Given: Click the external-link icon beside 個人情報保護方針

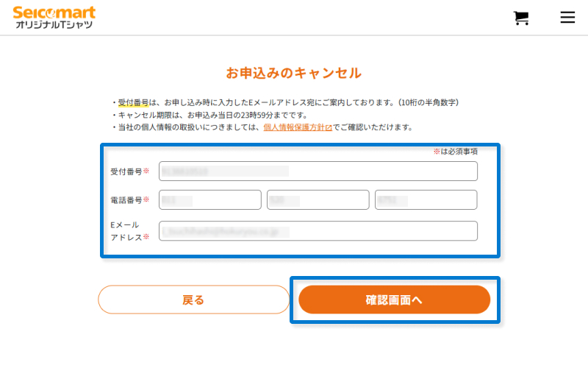Looking at the screenshot, I should pos(329,127).
